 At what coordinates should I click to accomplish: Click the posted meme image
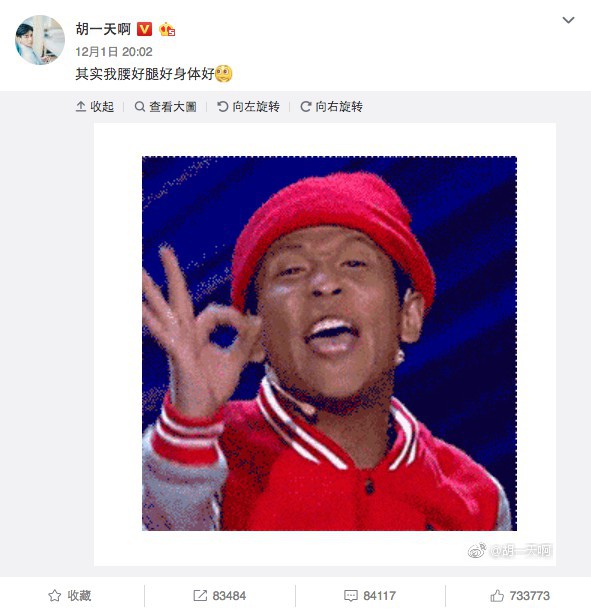(329, 343)
